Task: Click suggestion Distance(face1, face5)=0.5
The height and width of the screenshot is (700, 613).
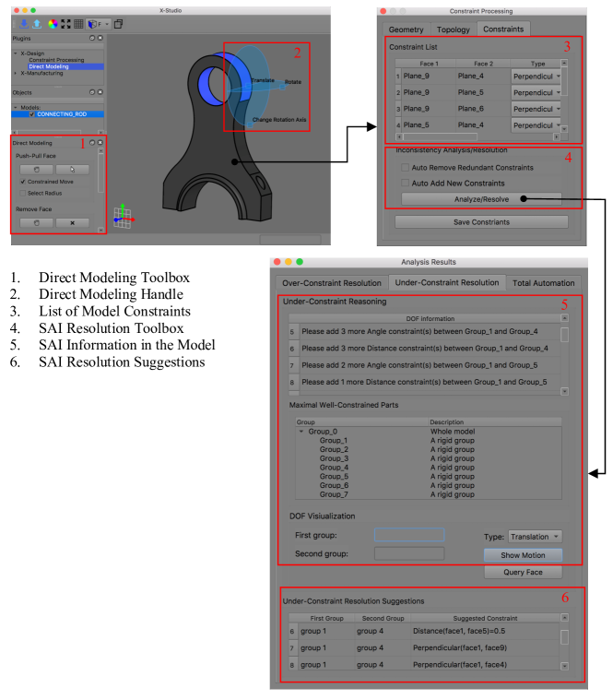Action: pyautogui.click(x=459, y=631)
